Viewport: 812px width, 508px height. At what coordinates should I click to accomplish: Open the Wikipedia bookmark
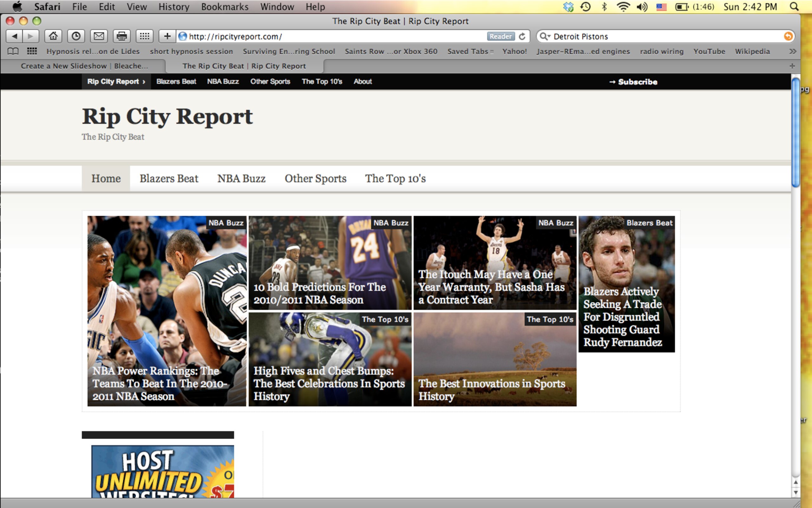752,51
